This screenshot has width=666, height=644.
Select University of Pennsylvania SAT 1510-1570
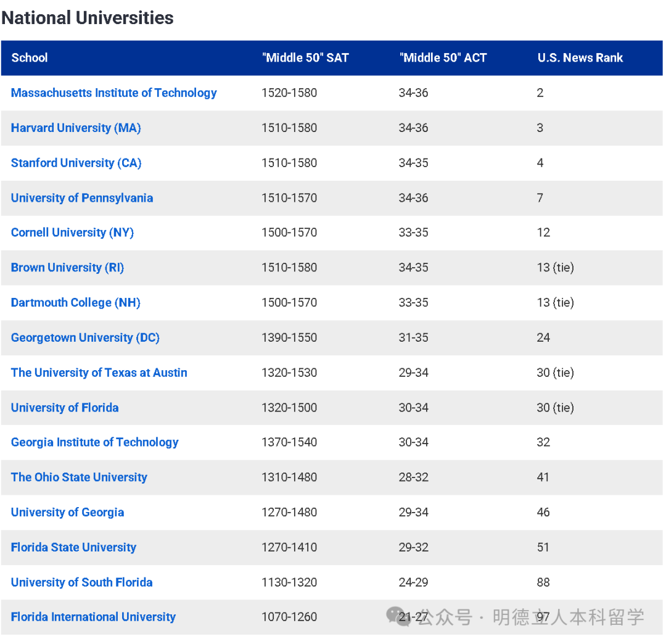289,198
